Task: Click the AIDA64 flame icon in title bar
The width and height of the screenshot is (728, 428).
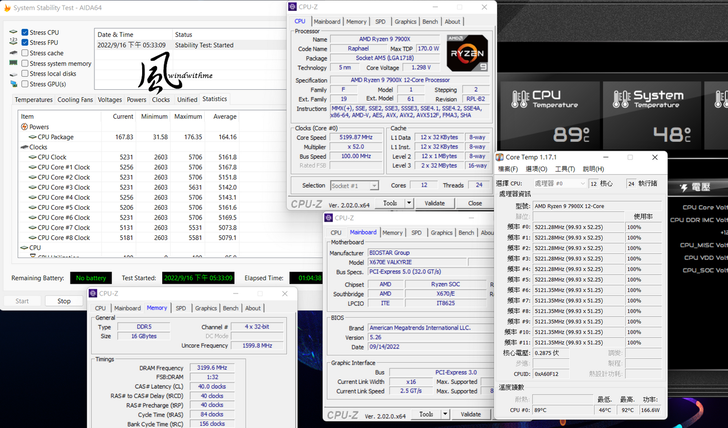Action: click(x=7, y=8)
